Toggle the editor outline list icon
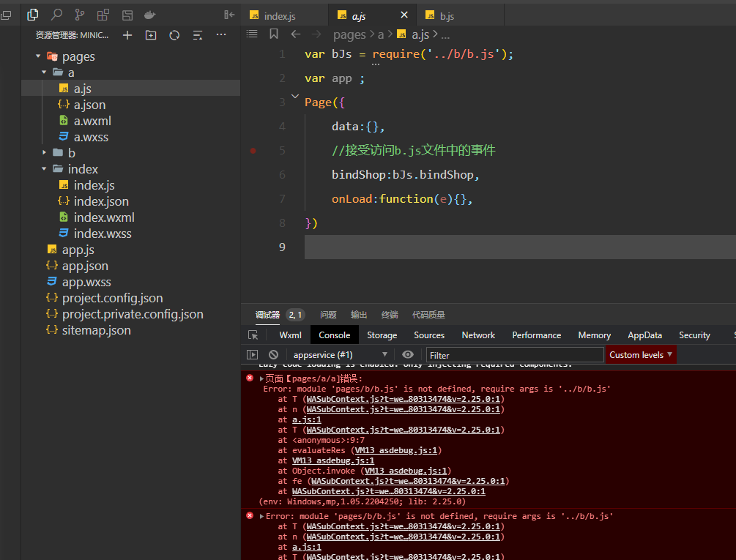Screen dimensions: 736x560 [x=252, y=34]
